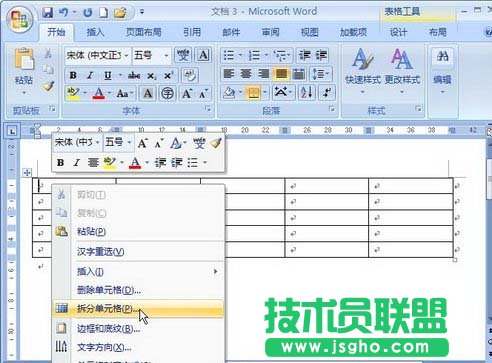492x363 pixels.
Task: Switch to 设计 table tools tab
Action: 398,32
